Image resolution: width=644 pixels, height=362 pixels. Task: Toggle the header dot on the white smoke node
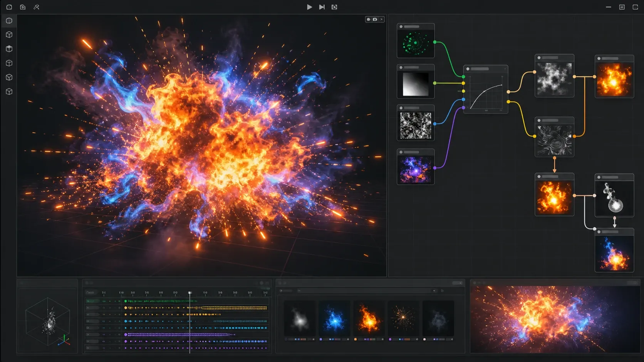[x=599, y=177]
